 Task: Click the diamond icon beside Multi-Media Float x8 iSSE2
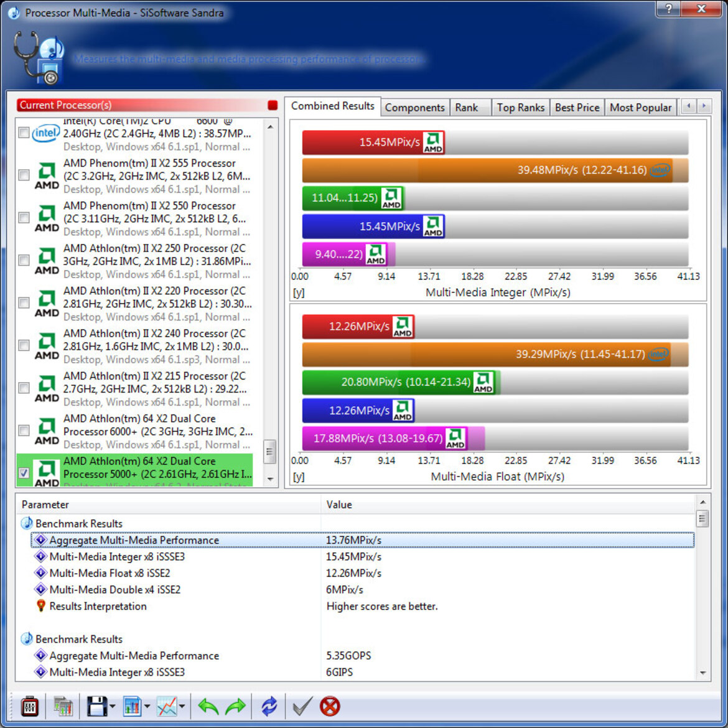click(40, 573)
